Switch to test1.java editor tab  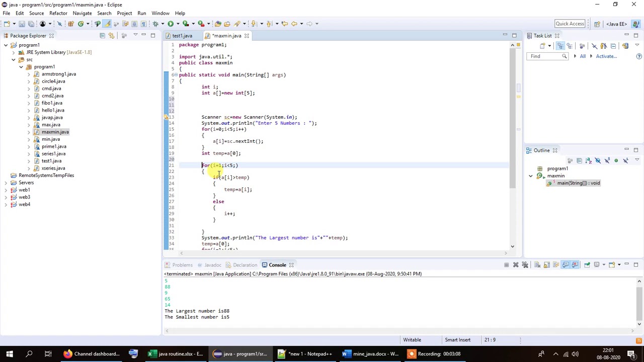click(x=181, y=36)
